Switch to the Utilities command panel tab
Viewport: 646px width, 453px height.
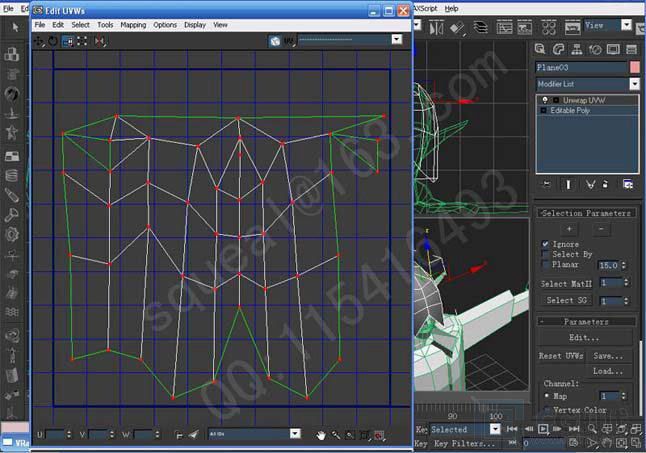point(632,49)
